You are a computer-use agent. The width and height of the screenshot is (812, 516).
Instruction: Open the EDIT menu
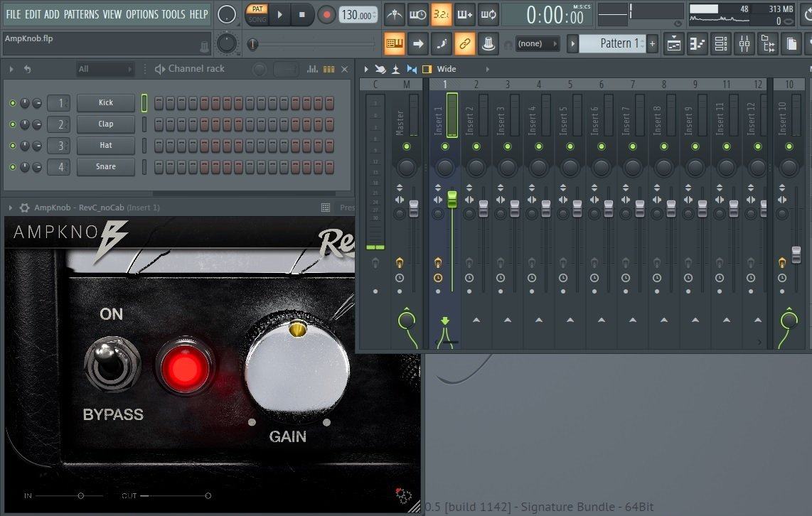click(x=33, y=14)
